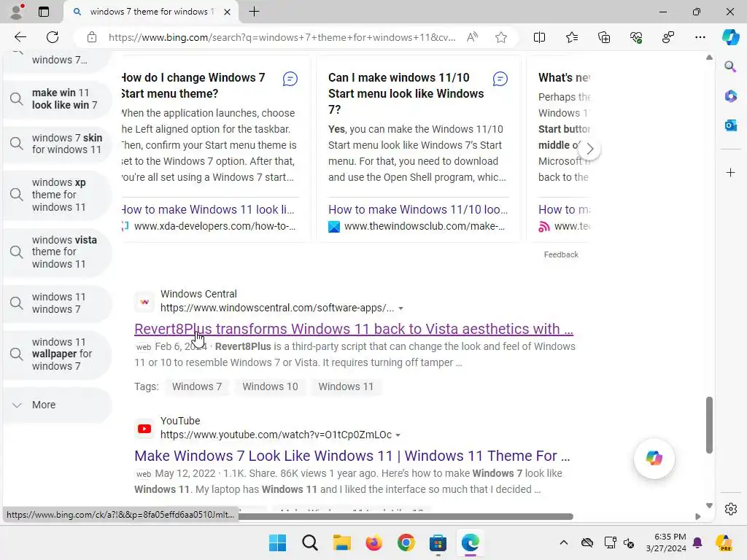Viewport: 747px width, 560px height.
Task: Expand Windows Central URL dropdown arrow
Action: point(400,308)
